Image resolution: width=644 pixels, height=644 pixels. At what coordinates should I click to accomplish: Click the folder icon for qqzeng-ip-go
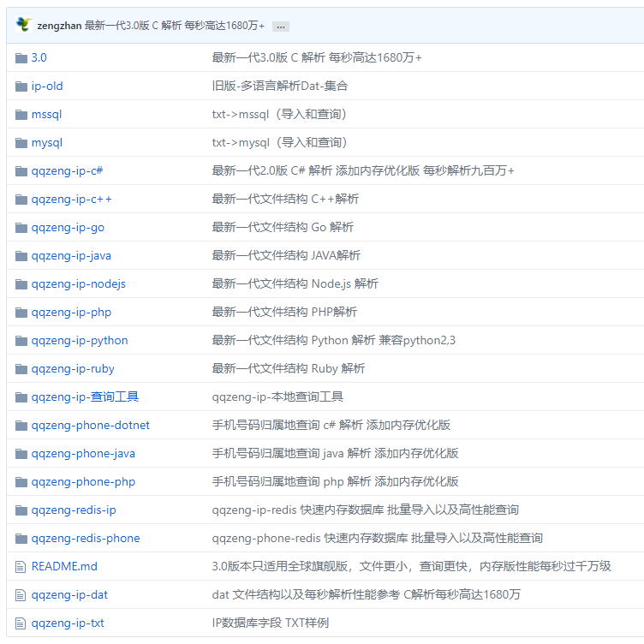click(21, 228)
